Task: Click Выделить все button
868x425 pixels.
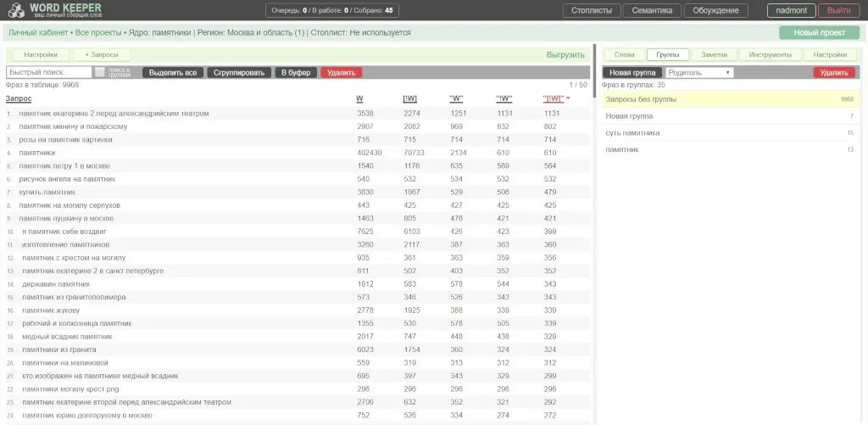Action: (x=173, y=73)
